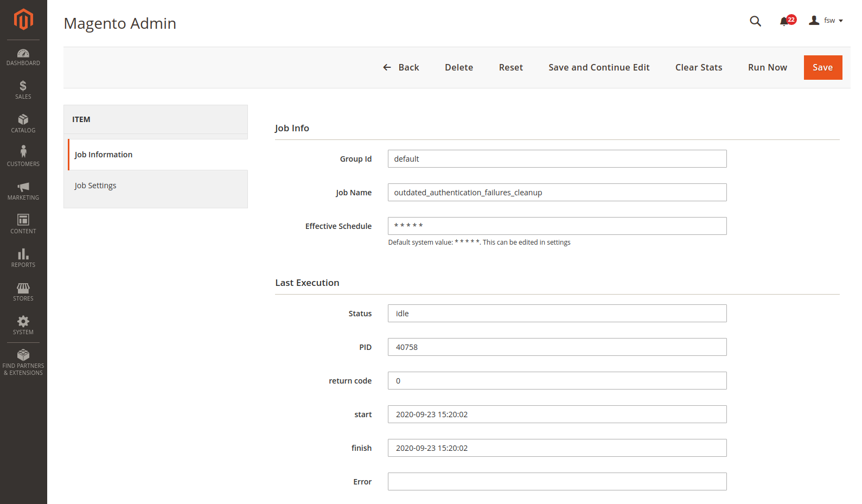Go Back using the arrow button
862x504 pixels.
point(401,67)
